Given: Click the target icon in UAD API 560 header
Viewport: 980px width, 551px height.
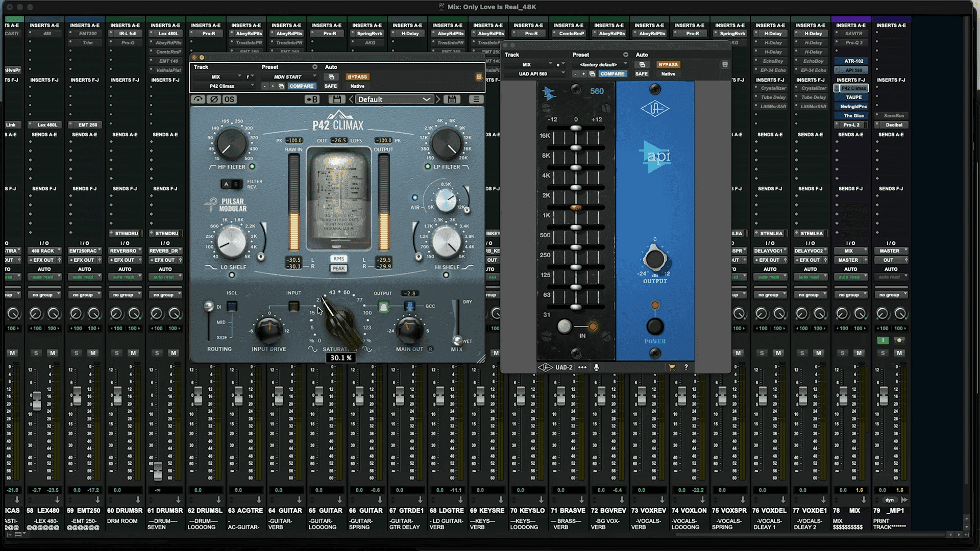Looking at the screenshot, I should click(x=725, y=65).
